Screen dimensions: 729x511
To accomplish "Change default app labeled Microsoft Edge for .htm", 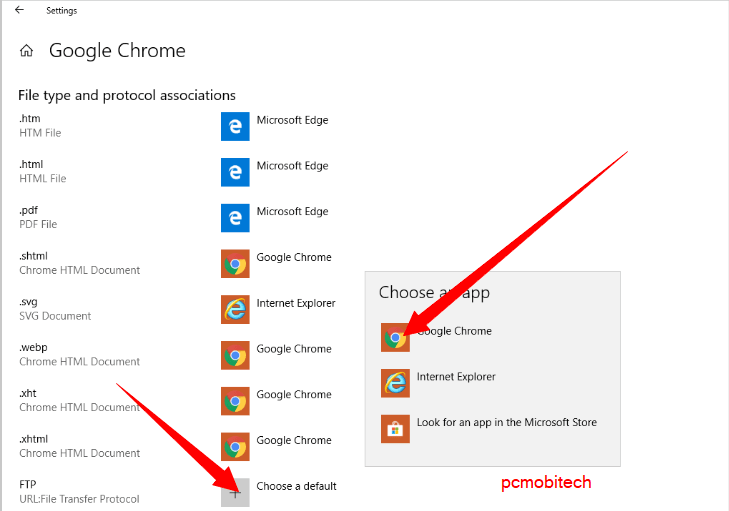I will 292,120.
